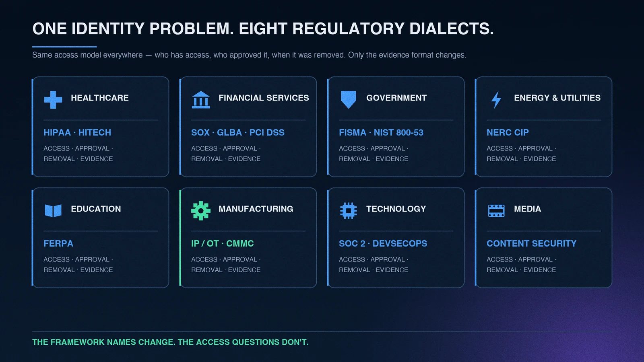The image size is (644, 362).
Task: Click the Healthcare medical cross icon
Action: 53,100
